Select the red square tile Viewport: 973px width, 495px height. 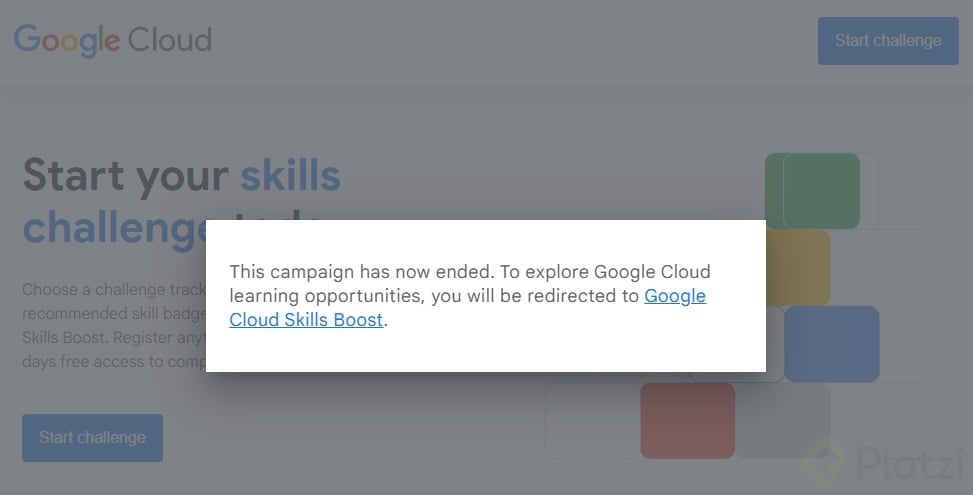point(687,420)
